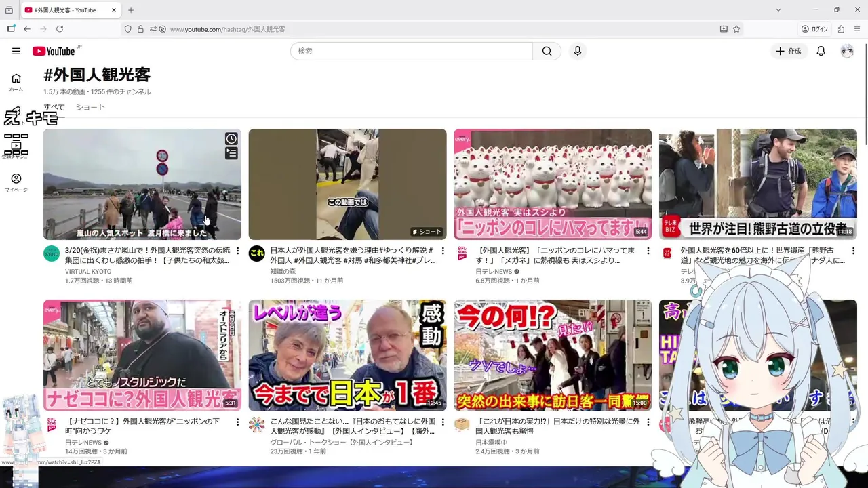The height and width of the screenshot is (488, 868).
Task: Open the 作成 create button
Action: (x=789, y=51)
